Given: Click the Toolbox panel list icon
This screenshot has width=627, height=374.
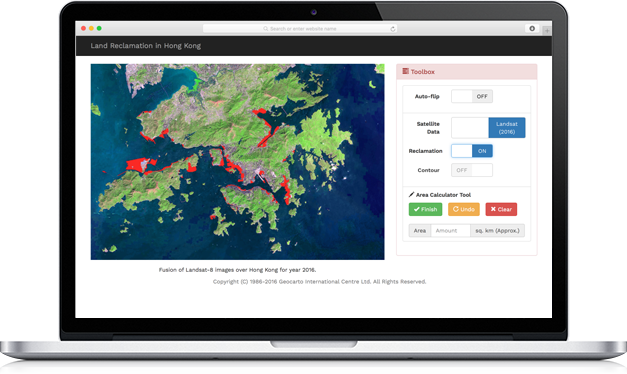Looking at the screenshot, I should tap(405, 71).
